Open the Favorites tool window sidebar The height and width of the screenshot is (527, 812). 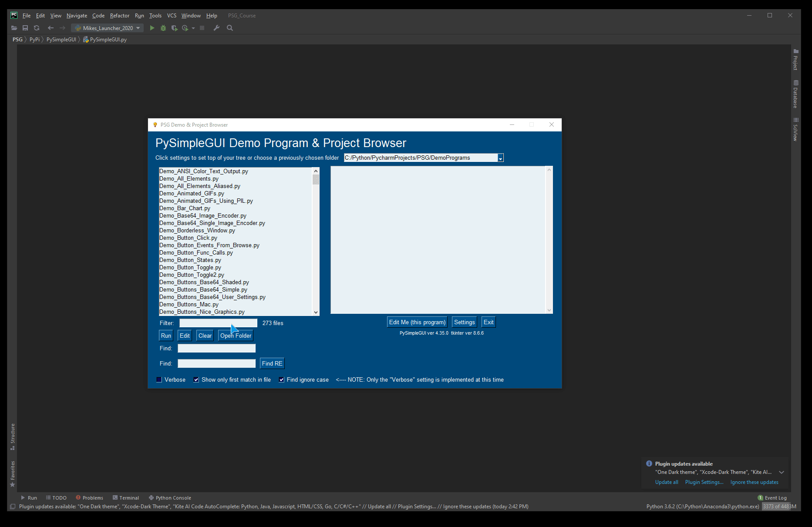click(x=13, y=473)
